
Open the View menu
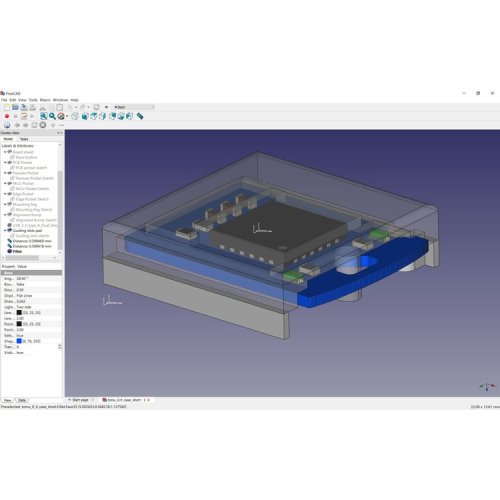22,100
